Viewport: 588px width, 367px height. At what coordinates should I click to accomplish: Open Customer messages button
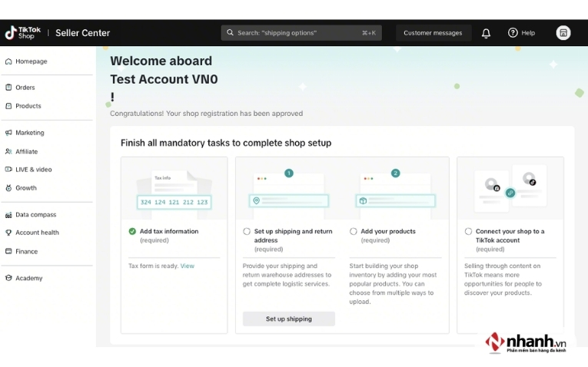pyautogui.click(x=433, y=33)
